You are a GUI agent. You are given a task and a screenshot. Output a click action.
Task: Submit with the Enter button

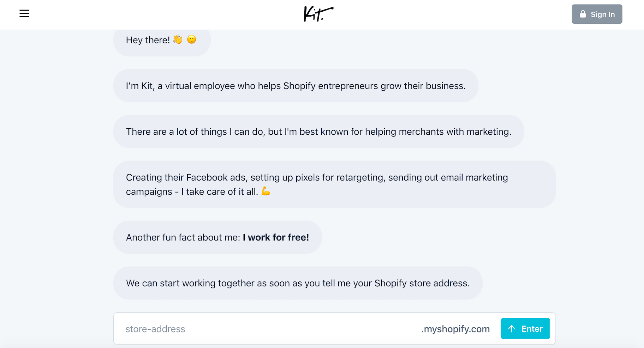[525, 329]
